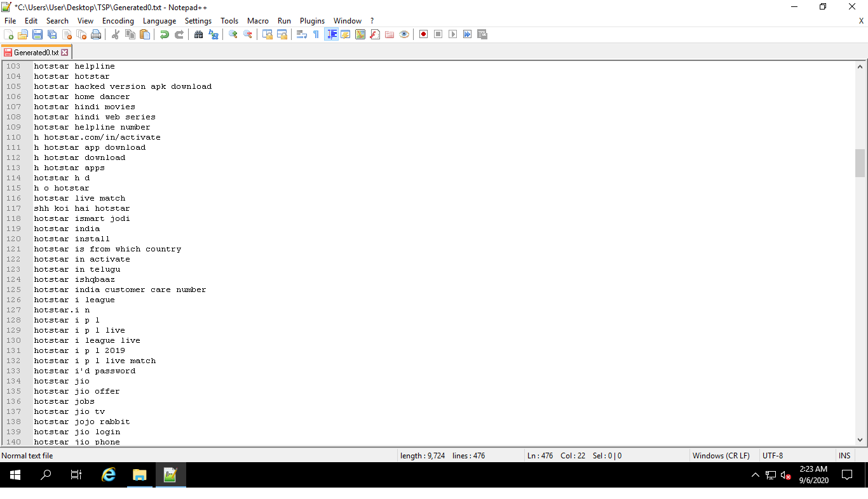Start macro recording with the record icon

pos(423,34)
